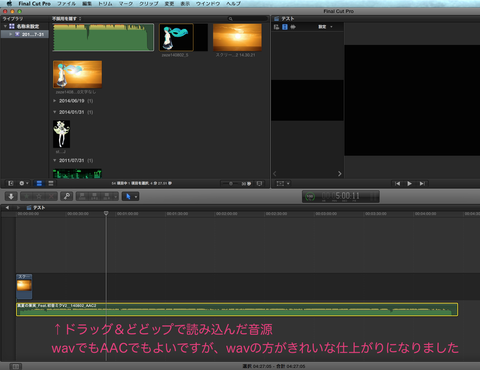Collapse the 2014/01/31 date group
Screen dimensions: 480x370
click(55, 112)
